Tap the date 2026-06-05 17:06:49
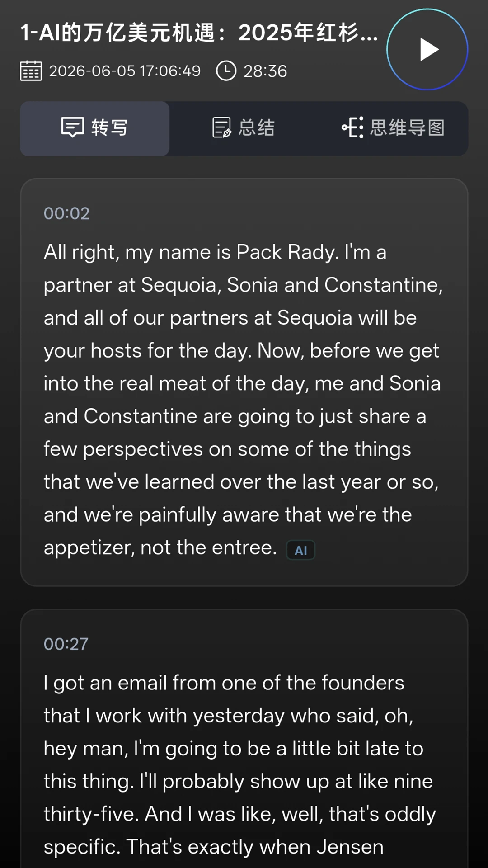Screen dimensions: 488x868 125,71
